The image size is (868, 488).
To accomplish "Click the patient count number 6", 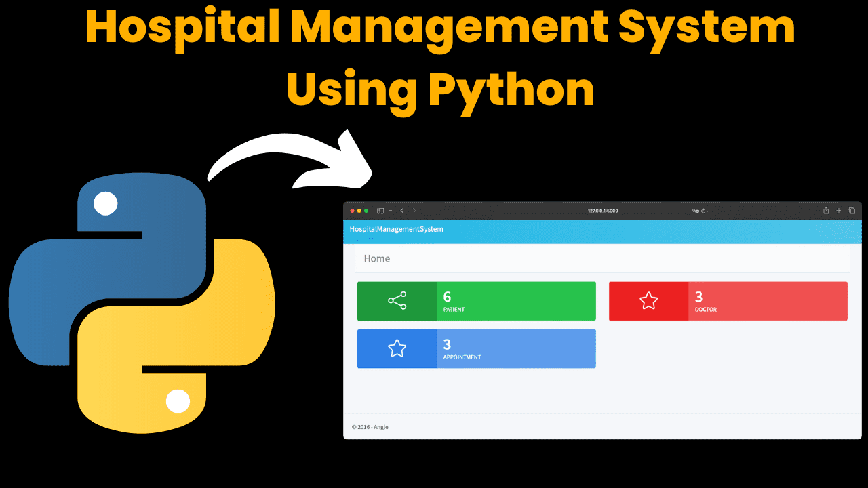I will (447, 297).
